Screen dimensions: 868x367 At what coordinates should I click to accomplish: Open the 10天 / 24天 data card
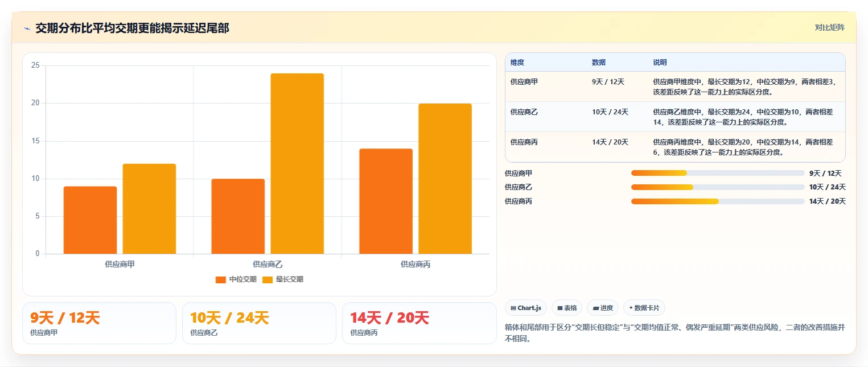[259, 323]
